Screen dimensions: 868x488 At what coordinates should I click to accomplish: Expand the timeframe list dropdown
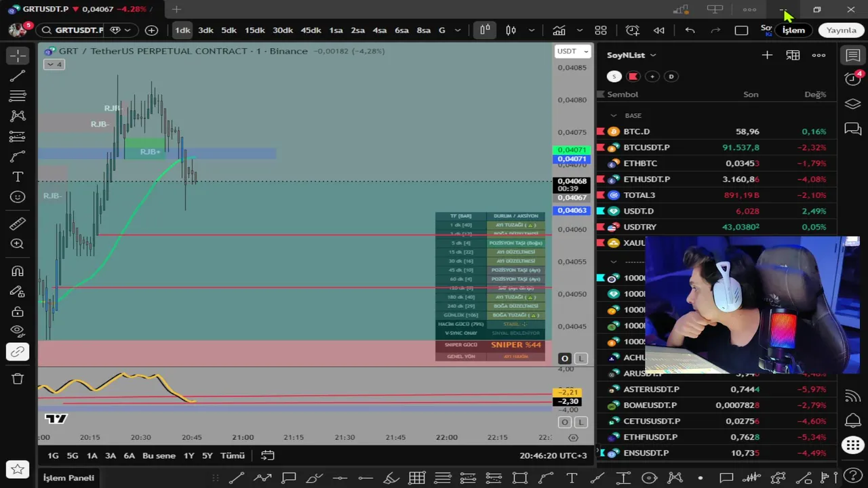458,30
